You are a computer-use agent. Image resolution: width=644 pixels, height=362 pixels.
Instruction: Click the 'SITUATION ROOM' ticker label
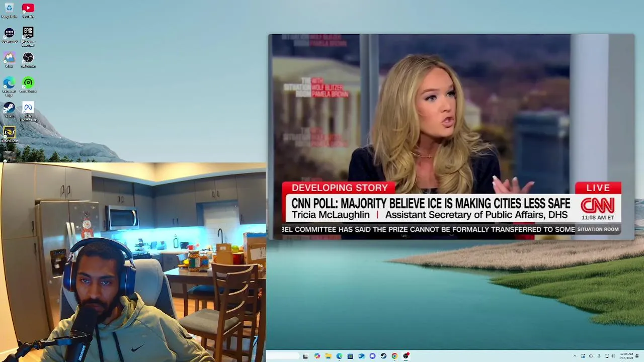pos(598,229)
